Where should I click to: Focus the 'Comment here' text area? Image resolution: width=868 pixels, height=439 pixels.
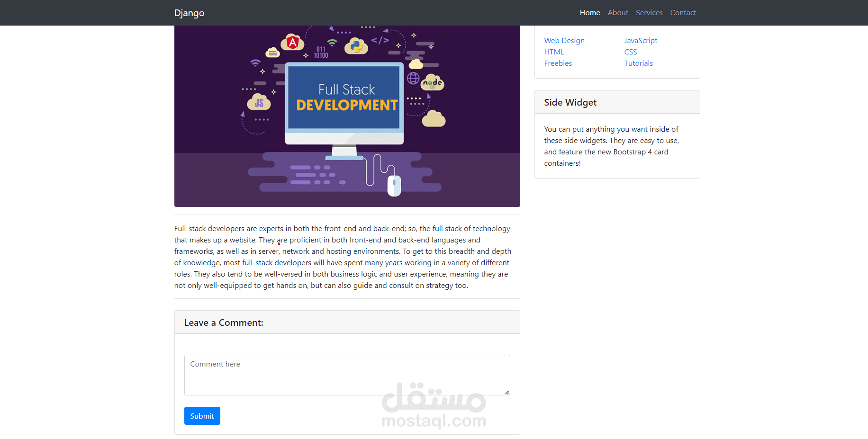(347, 375)
